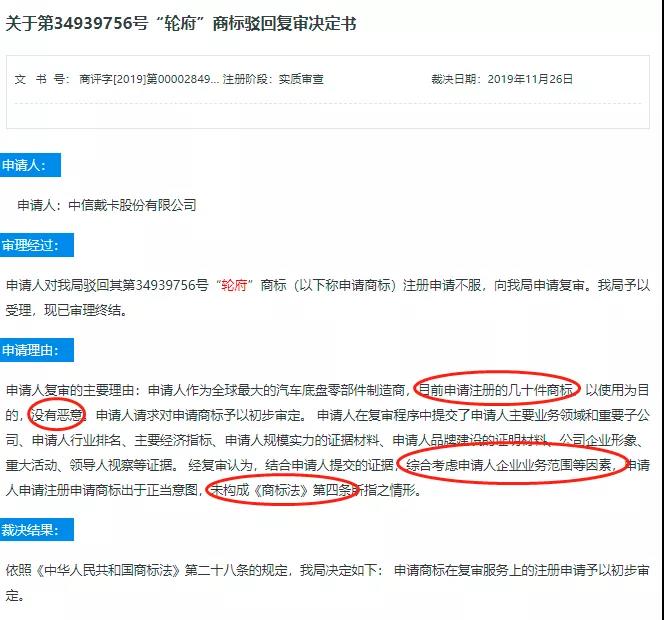
Task: Click the text 申请人复审的主要理由
Action: pos(70,390)
